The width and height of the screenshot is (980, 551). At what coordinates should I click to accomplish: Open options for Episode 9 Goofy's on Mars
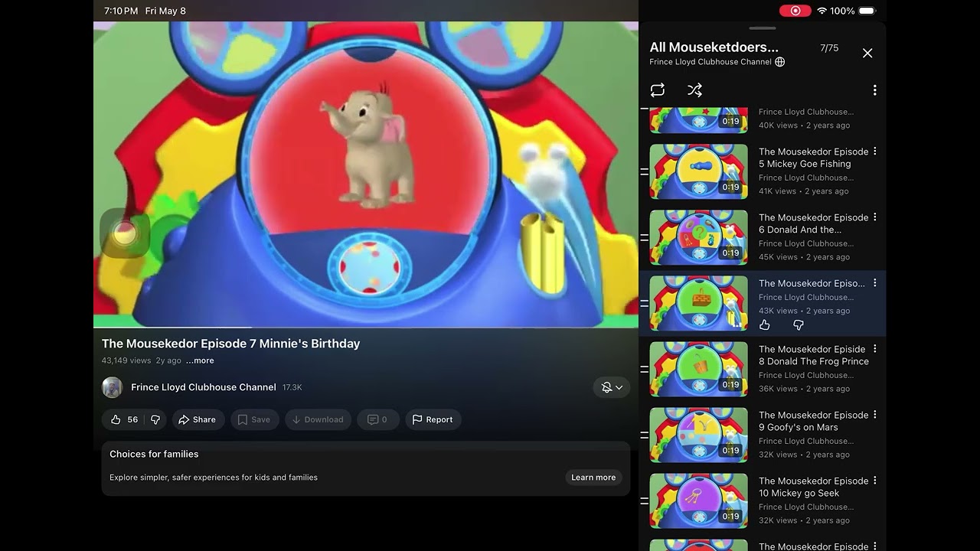click(875, 415)
